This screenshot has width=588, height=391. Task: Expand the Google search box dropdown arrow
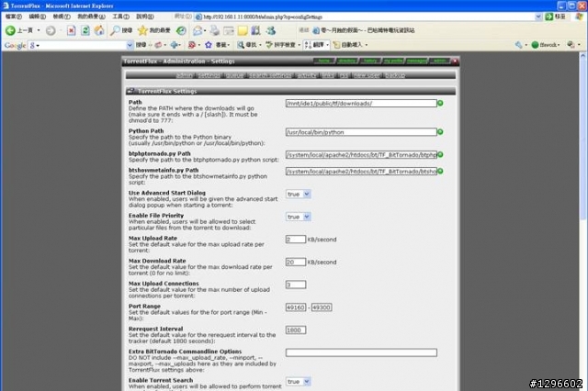pos(130,45)
